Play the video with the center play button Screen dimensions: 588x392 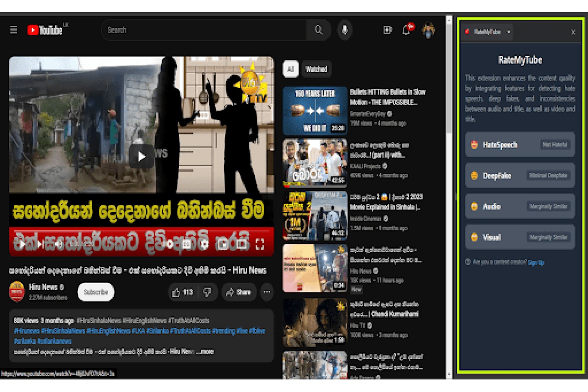click(142, 156)
